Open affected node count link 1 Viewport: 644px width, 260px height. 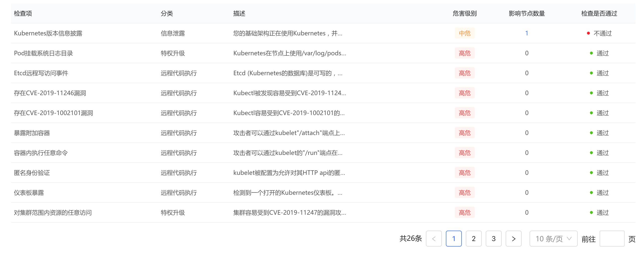[527, 33]
